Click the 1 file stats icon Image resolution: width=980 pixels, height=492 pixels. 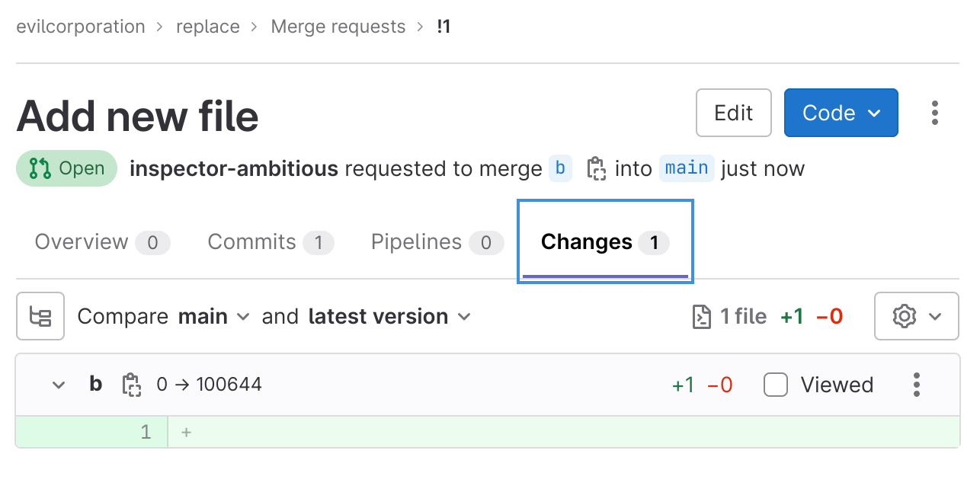[701, 316]
